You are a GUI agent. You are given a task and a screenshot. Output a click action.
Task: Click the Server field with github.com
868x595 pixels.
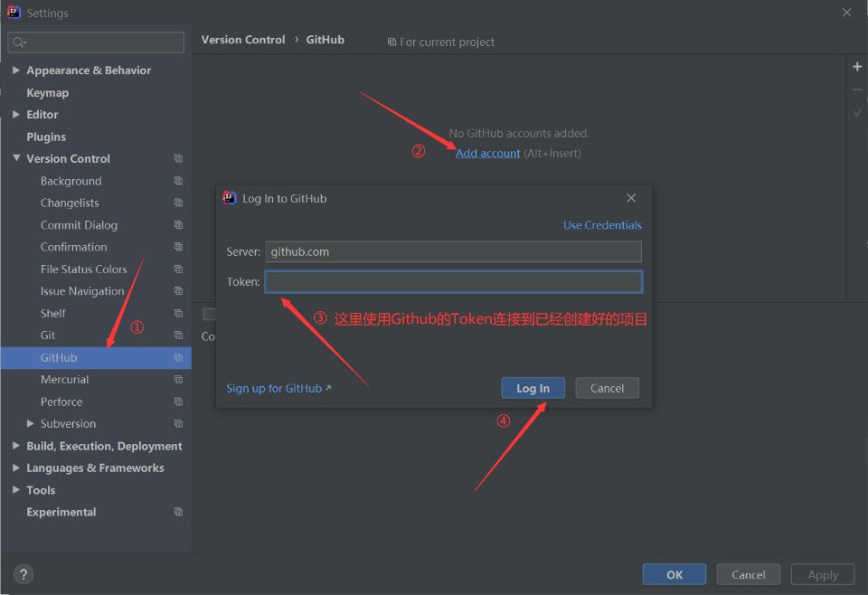coord(453,252)
